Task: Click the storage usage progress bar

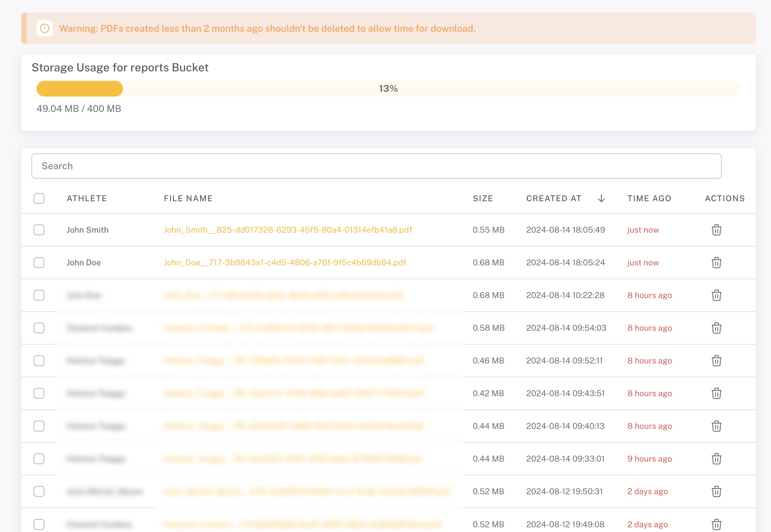Action: (x=388, y=89)
